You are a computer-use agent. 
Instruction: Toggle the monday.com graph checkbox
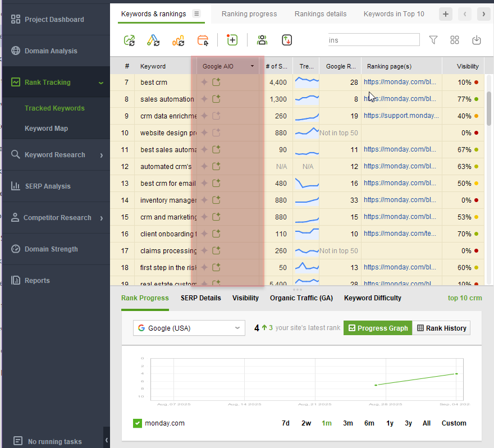tap(138, 423)
